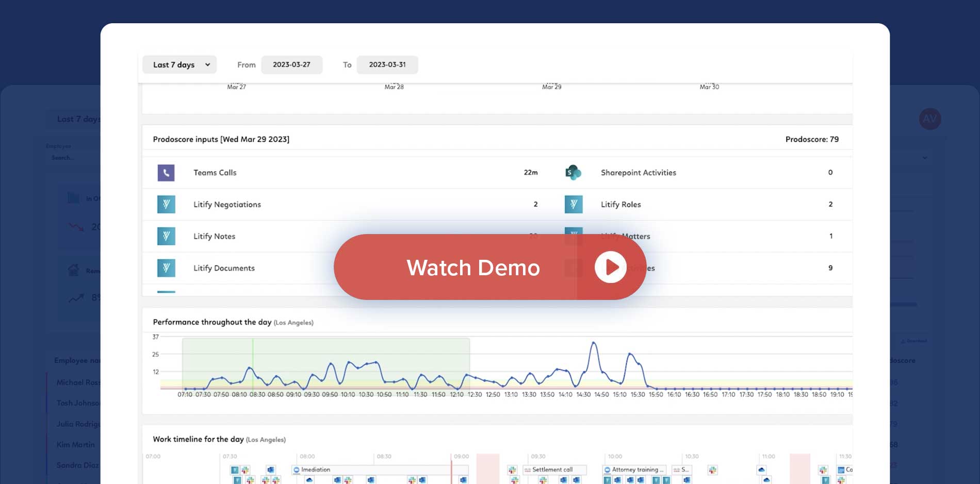Open the Last 7 days dropdown
980x484 pixels.
coord(179,65)
